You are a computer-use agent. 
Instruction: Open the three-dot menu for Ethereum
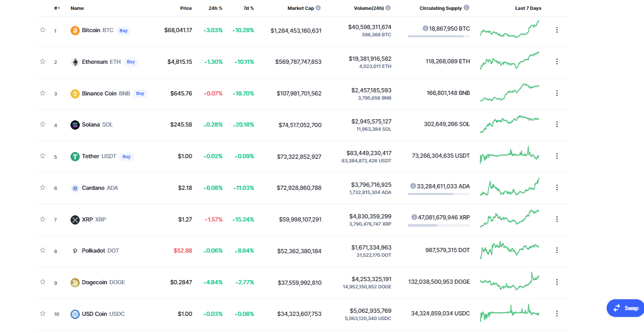click(557, 62)
